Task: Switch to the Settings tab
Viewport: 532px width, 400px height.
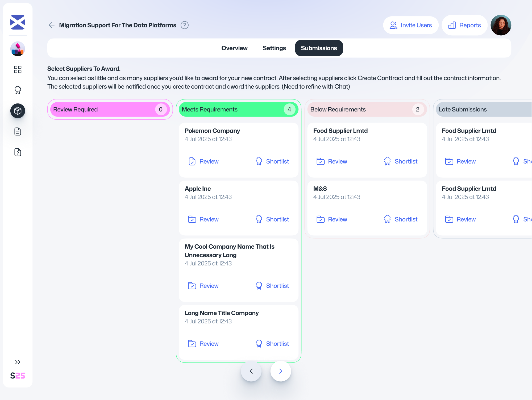Action: pyautogui.click(x=274, y=48)
